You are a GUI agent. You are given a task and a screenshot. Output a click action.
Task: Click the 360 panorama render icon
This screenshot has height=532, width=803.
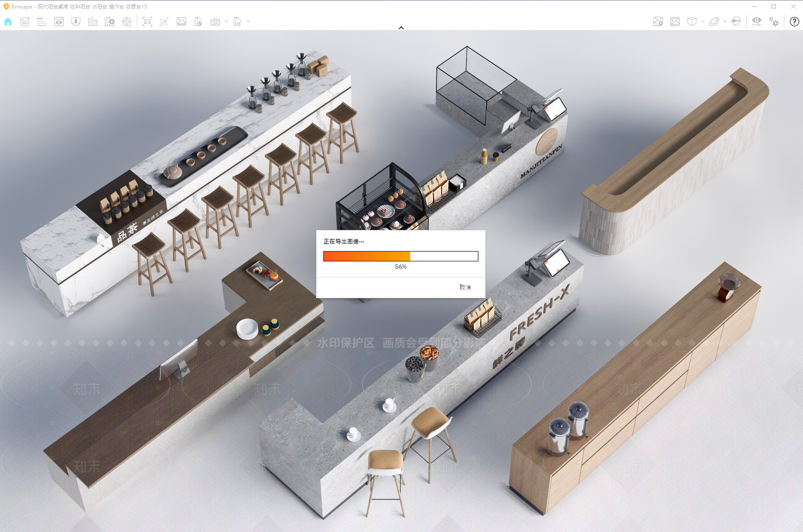215,22
